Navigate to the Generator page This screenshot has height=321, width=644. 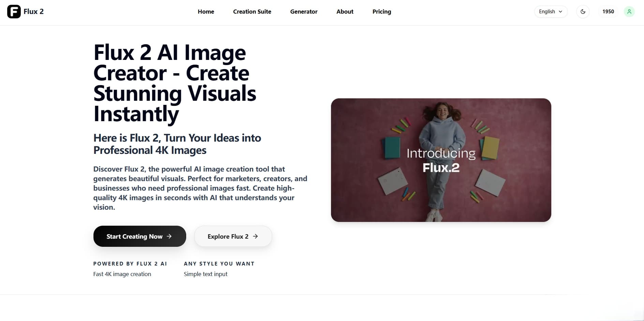pyautogui.click(x=304, y=12)
